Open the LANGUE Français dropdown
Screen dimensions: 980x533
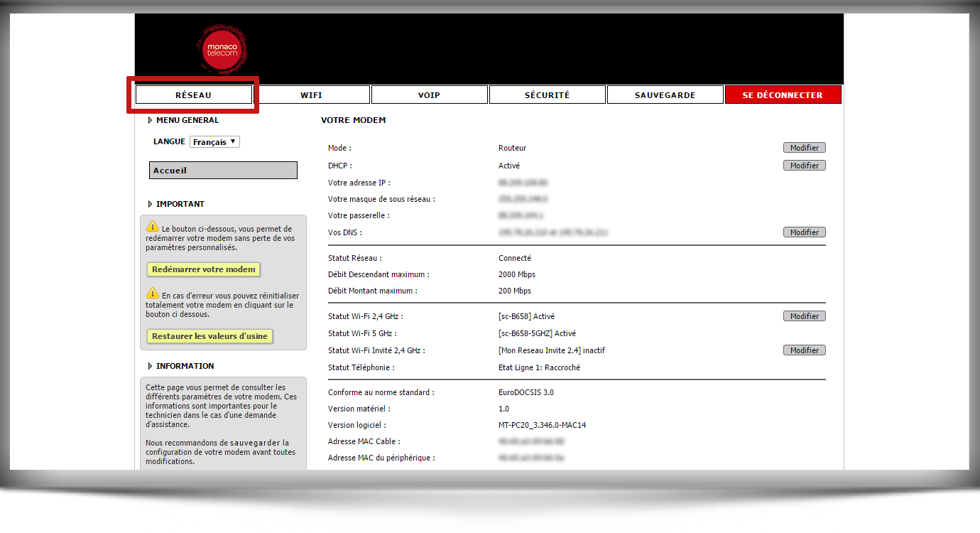[x=215, y=141]
